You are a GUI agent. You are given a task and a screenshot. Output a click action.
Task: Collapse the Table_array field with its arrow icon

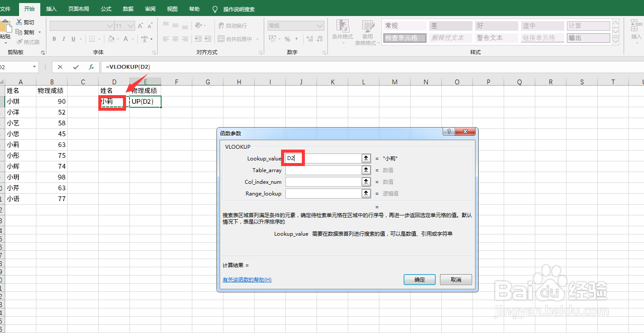(x=366, y=170)
